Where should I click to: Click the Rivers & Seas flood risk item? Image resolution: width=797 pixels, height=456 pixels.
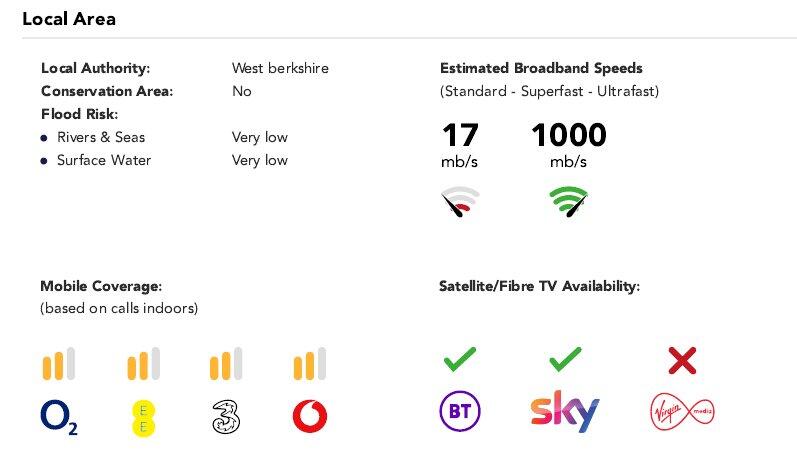pyautogui.click(x=100, y=137)
